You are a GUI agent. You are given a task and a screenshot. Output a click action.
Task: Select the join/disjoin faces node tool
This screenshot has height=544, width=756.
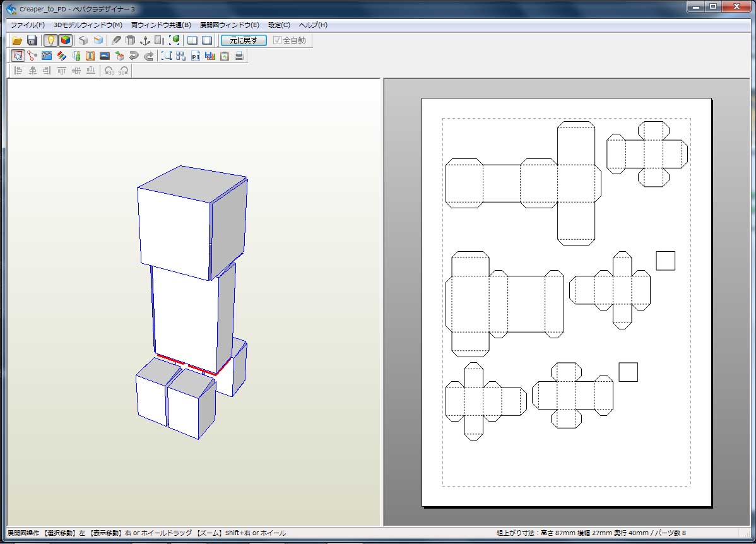click(32, 56)
